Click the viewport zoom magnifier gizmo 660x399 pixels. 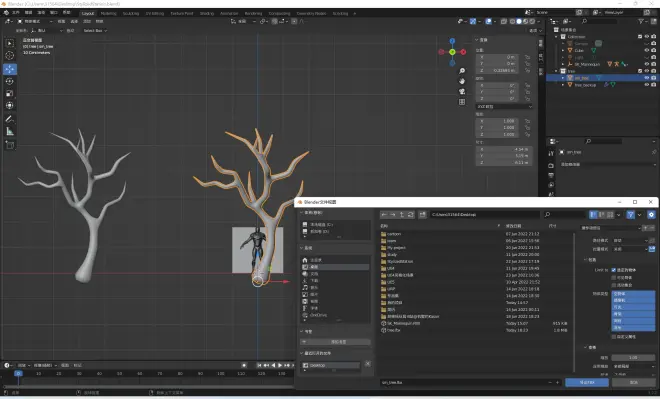pos(462,71)
